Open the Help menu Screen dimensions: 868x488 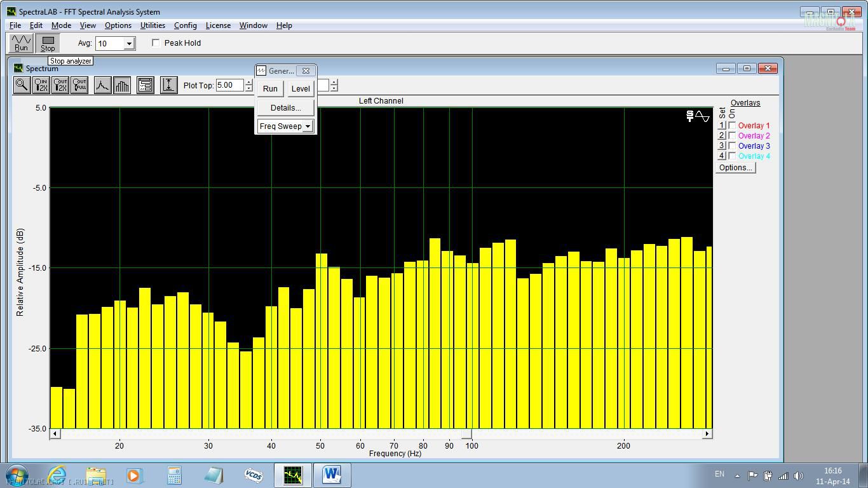[x=284, y=25]
